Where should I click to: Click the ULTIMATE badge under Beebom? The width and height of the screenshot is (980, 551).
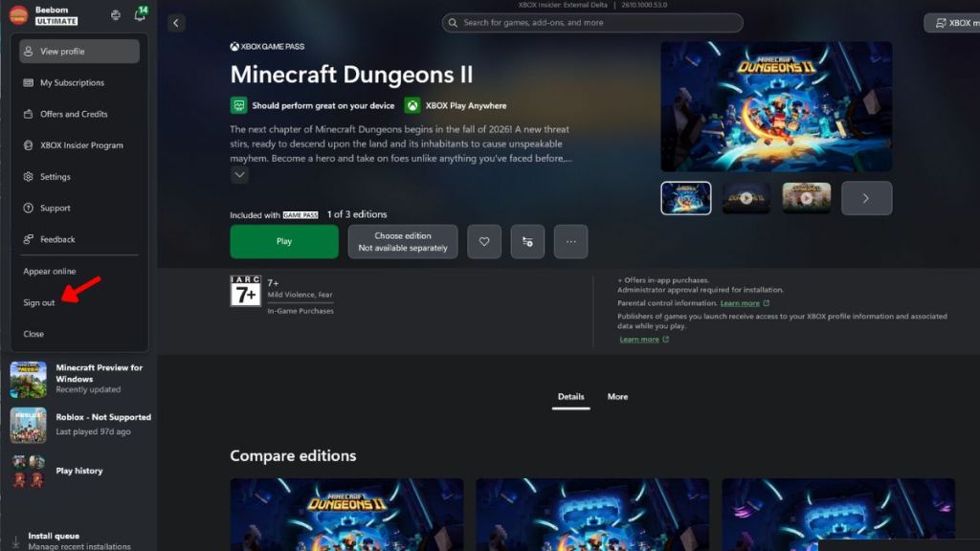coord(56,21)
